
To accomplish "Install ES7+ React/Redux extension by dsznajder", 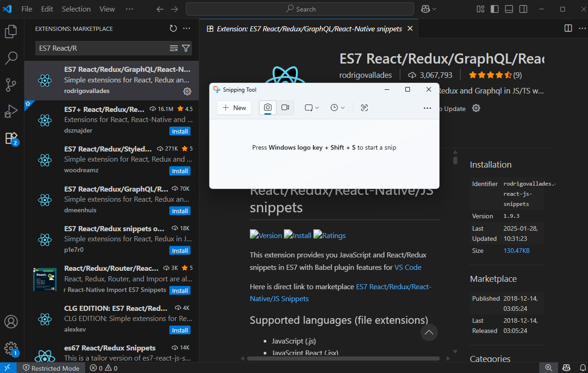I will (x=179, y=131).
